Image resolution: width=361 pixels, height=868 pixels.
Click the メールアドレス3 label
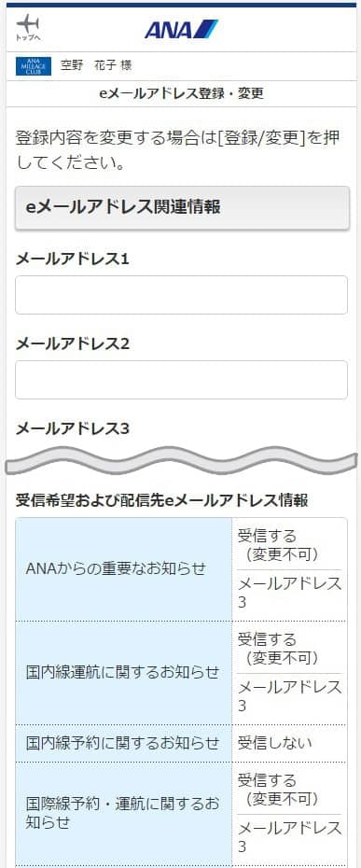pos(73,428)
